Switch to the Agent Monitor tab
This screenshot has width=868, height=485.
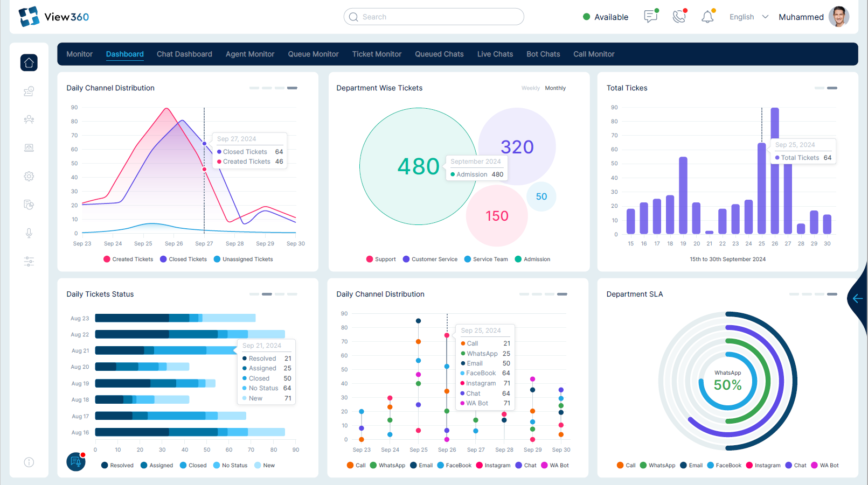click(x=250, y=54)
